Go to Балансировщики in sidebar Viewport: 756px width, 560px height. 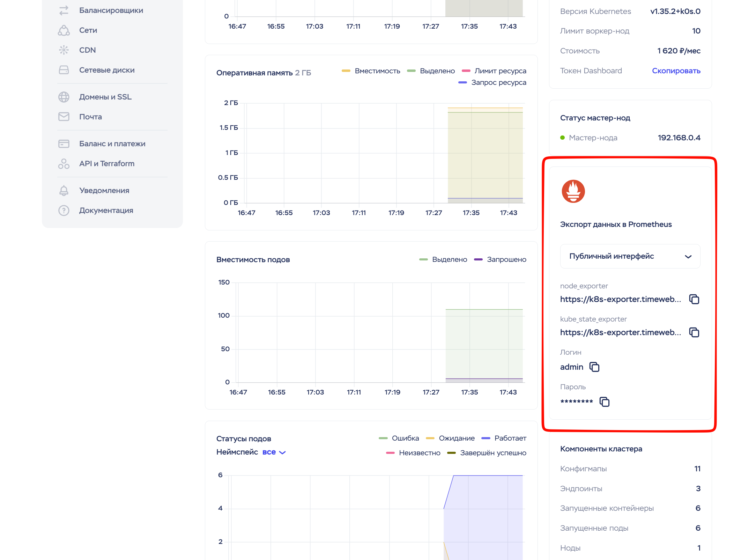(x=111, y=10)
